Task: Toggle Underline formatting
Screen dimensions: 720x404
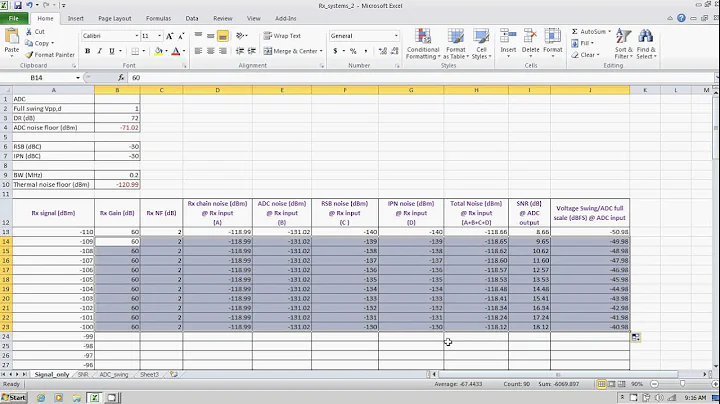Action: [x=112, y=51]
